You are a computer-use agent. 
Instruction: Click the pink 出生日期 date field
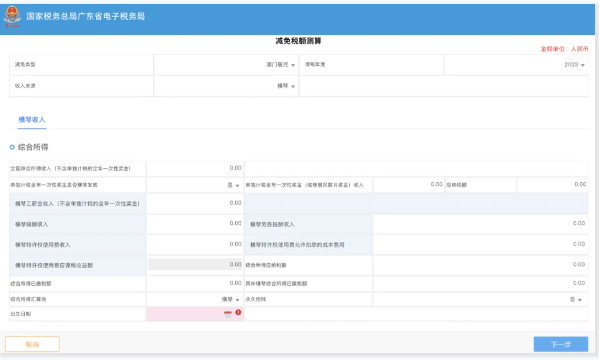tap(195, 314)
